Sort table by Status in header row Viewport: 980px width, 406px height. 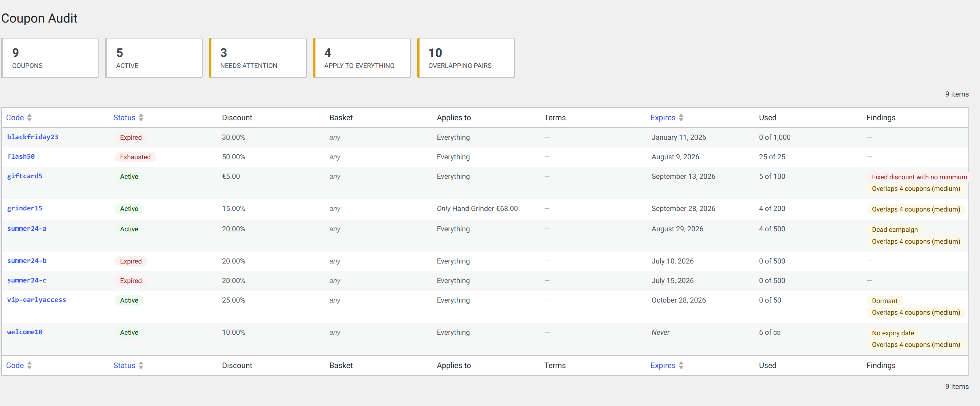(124, 117)
